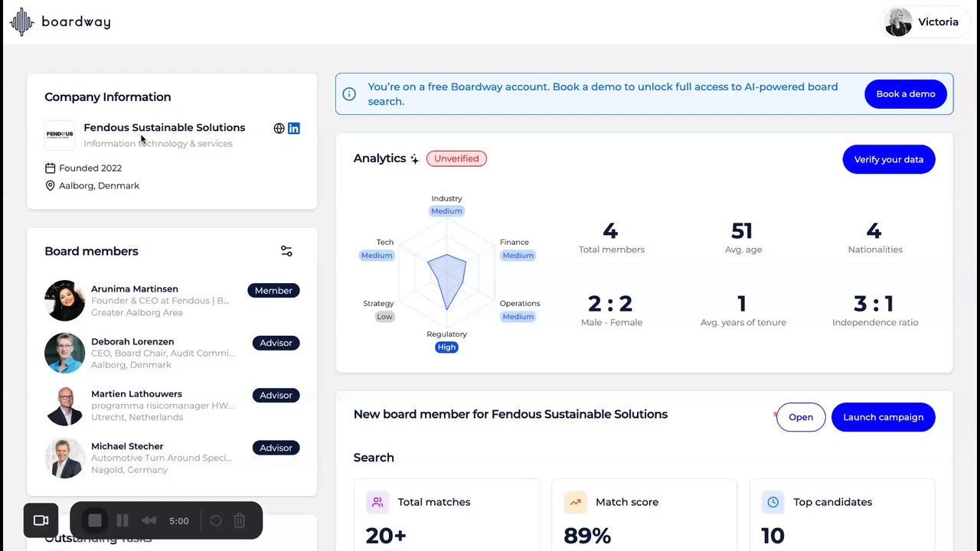Click the Avg. age value 51
This screenshot has width=980, height=551.
point(742,230)
